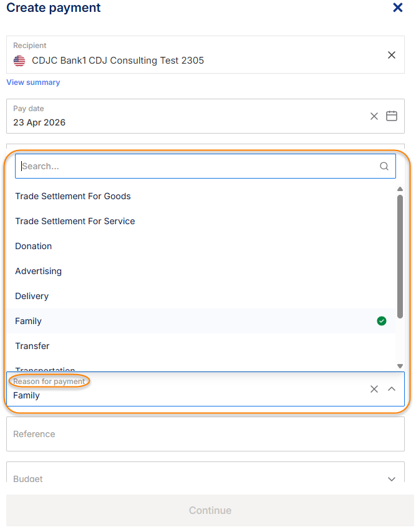Open the Pay date calendar picker
The height and width of the screenshot is (532, 416).
pos(392,116)
